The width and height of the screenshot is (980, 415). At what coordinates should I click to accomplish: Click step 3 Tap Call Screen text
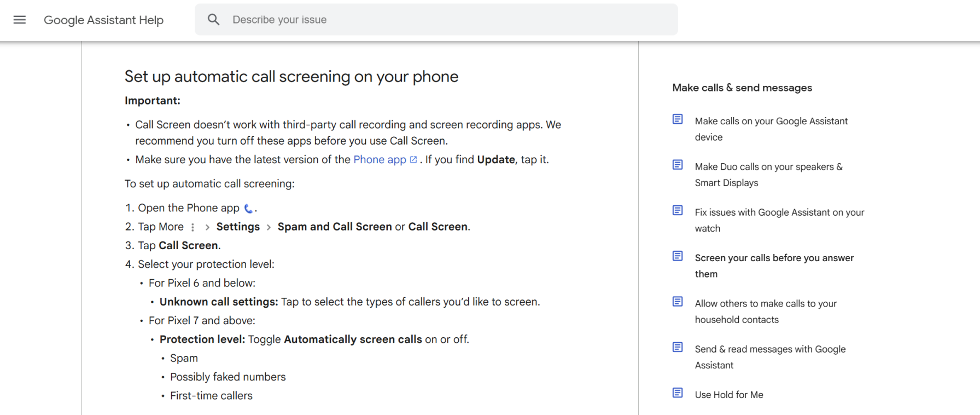(x=179, y=245)
